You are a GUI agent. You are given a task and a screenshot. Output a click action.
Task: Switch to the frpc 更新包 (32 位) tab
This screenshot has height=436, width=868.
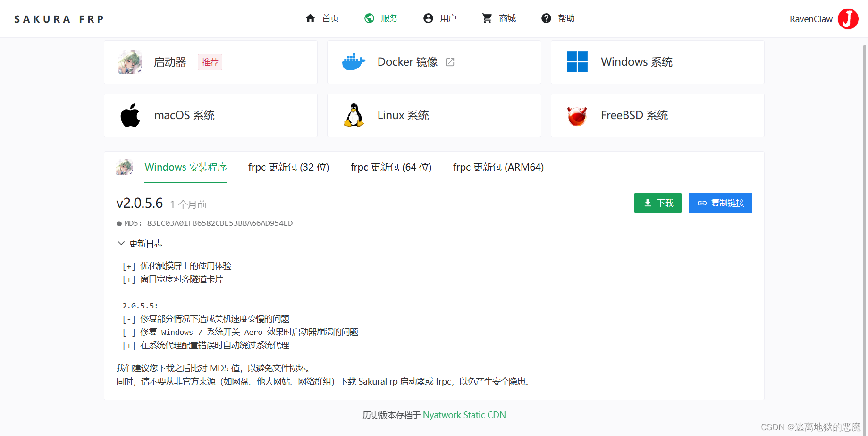point(288,167)
